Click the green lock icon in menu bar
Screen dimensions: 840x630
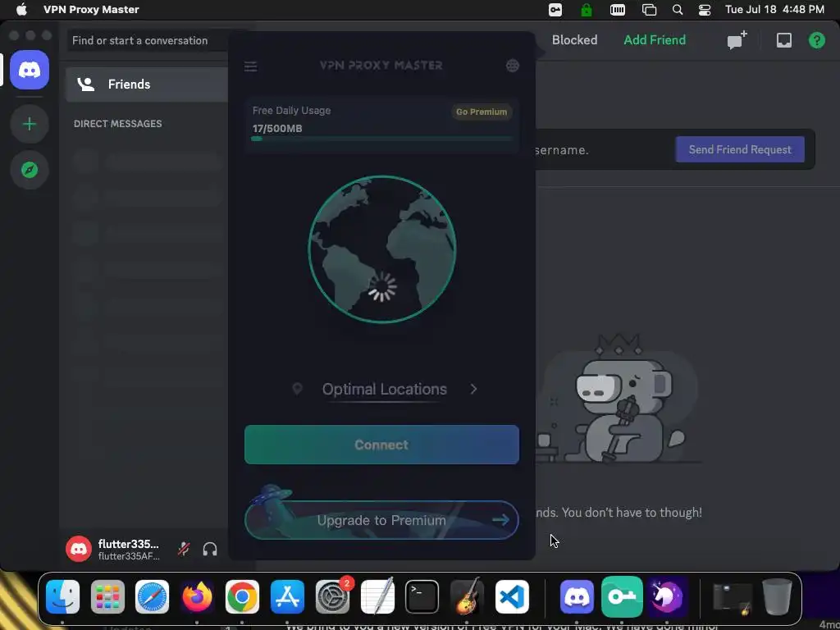tap(587, 10)
